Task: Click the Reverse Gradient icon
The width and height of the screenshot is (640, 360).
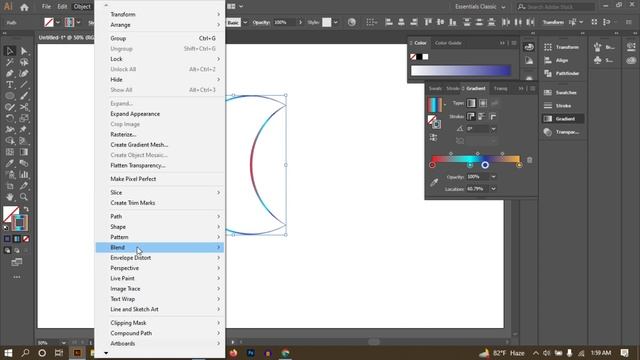Action: coord(433,138)
